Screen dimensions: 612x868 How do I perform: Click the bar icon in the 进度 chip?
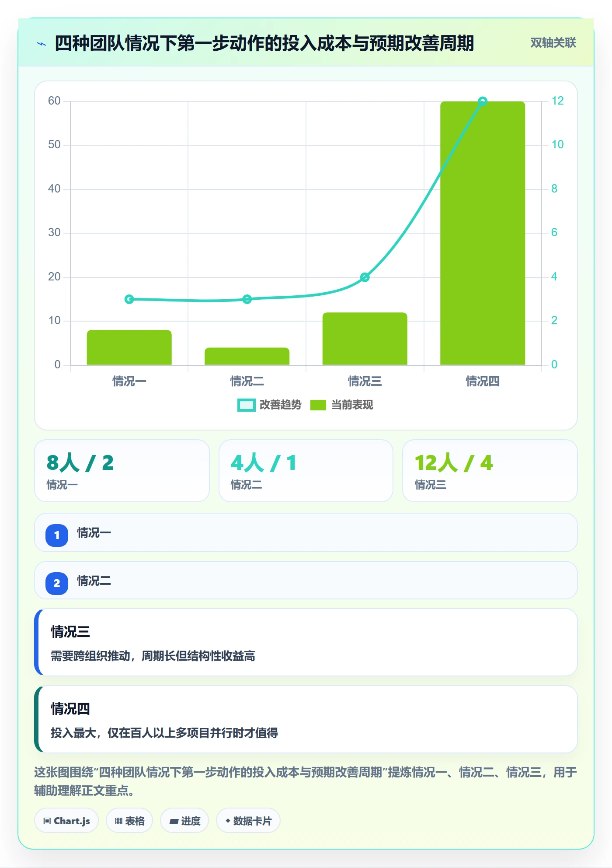pos(174,822)
